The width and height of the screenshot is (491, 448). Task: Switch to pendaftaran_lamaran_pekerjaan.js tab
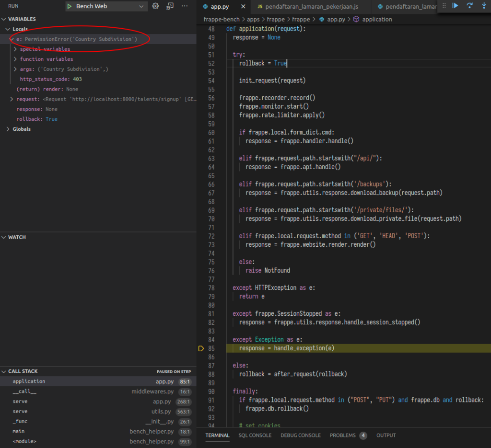pyautogui.click(x=307, y=7)
